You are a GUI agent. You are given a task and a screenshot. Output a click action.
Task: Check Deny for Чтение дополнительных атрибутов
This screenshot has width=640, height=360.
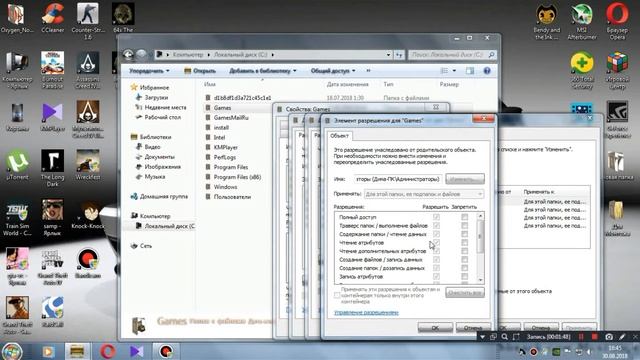click(x=464, y=251)
